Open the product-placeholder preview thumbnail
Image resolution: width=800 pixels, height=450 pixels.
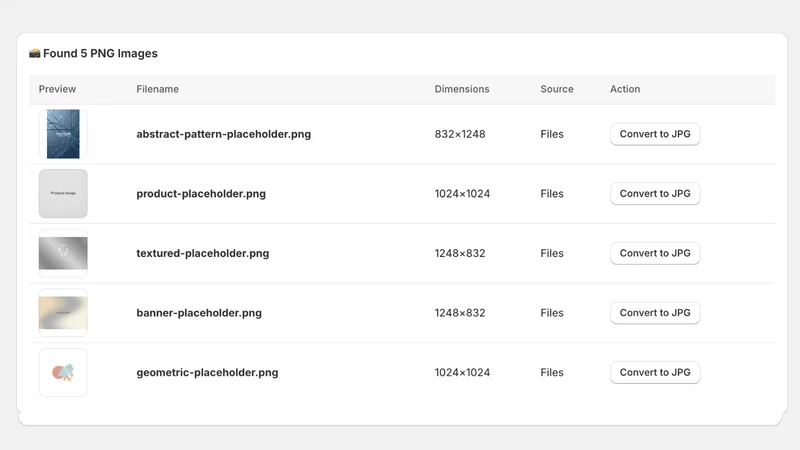coord(63,194)
